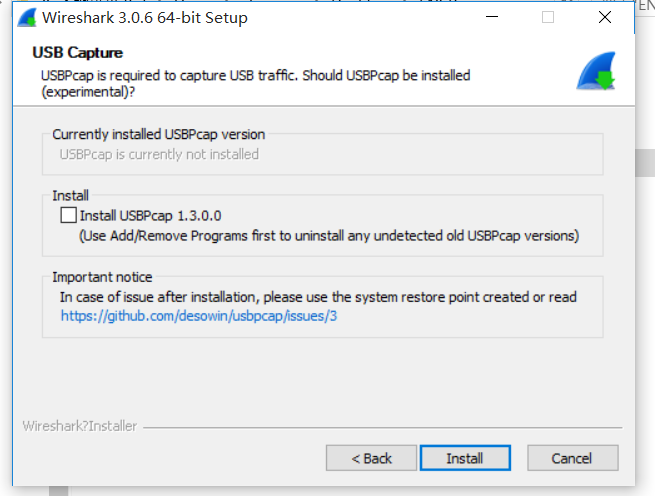
Task: Click the "Install USBPcap 1.3.0.0" checkbox label
Action: point(150,215)
